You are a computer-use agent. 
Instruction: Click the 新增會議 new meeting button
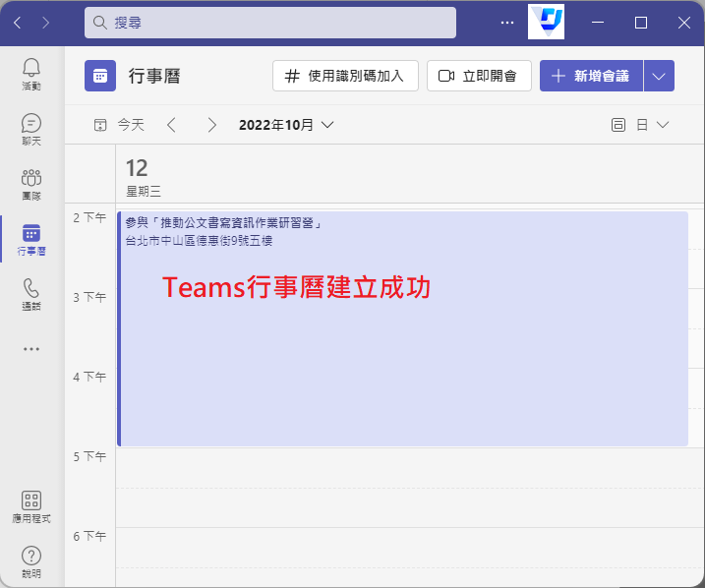(591, 76)
